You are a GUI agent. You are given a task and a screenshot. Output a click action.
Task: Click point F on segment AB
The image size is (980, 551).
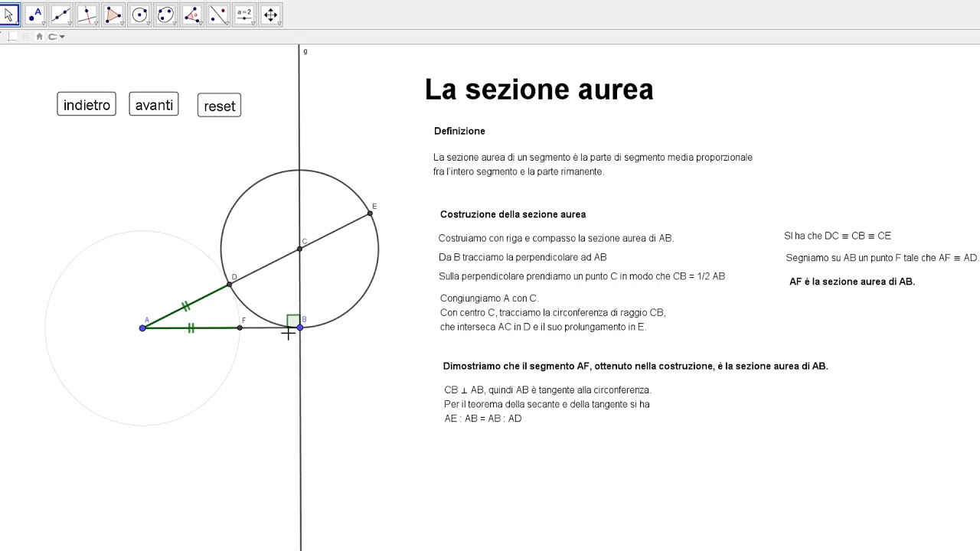click(x=240, y=328)
